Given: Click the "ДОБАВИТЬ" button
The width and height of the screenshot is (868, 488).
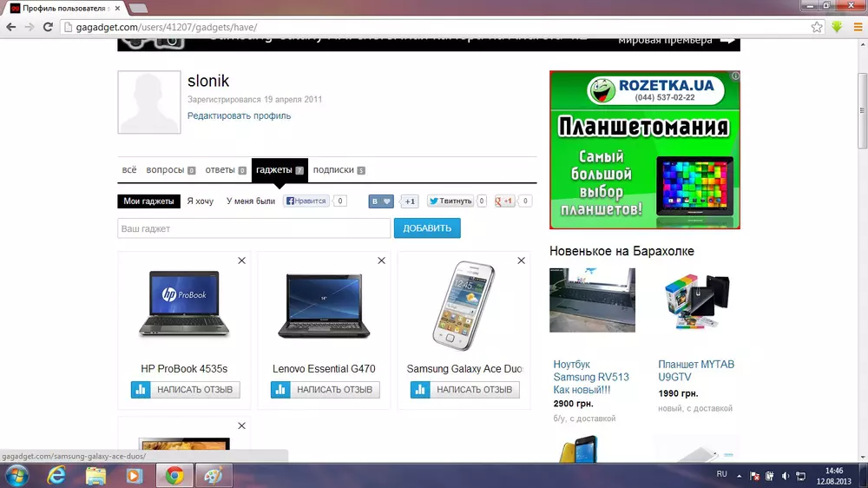Looking at the screenshot, I should coord(427,228).
